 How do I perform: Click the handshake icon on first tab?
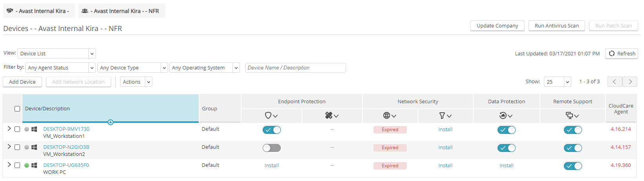(10, 11)
